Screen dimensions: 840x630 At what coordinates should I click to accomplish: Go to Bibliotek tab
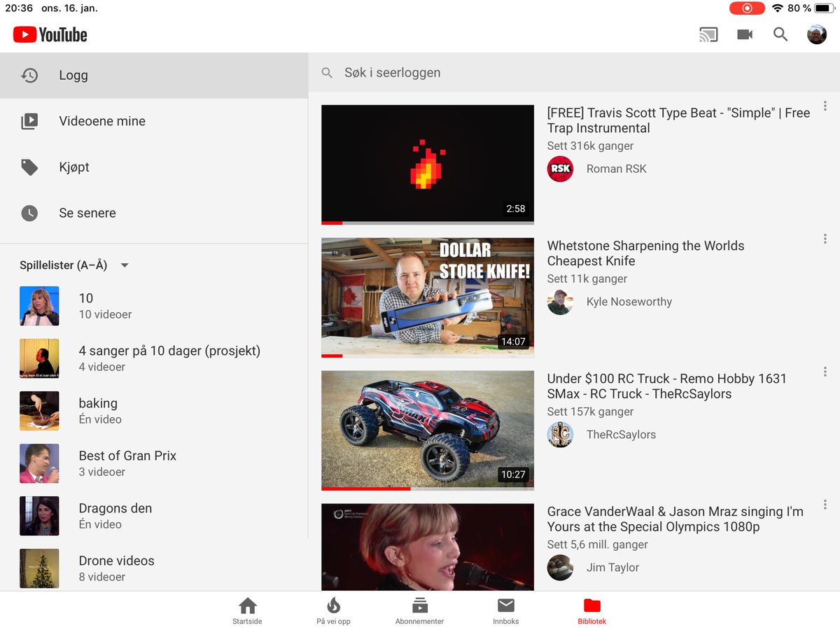pyautogui.click(x=591, y=611)
